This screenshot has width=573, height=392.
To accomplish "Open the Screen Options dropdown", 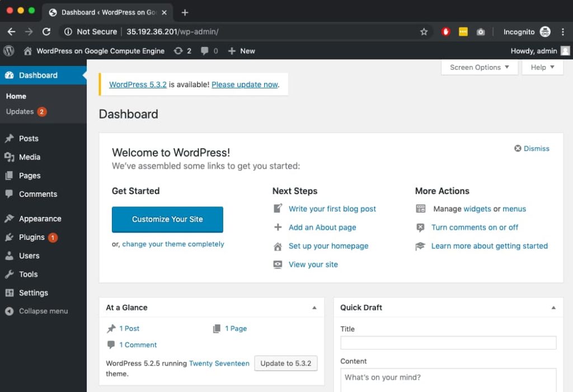I will coord(478,67).
